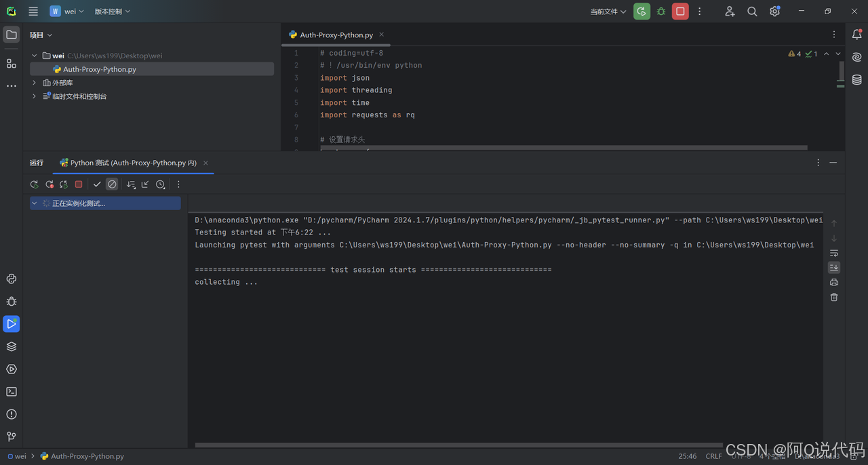Open the 版本控制 menu
This screenshot has width=868, height=465.
(x=112, y=12)
